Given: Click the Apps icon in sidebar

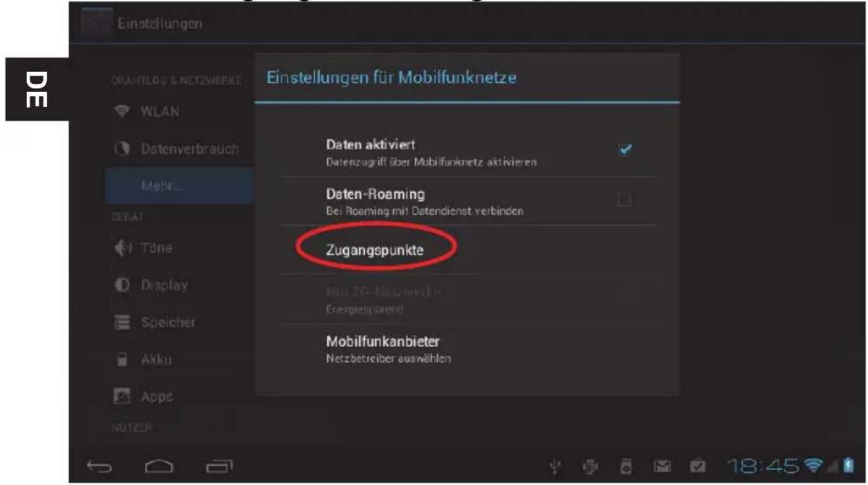Looking at the screenshot, I should [122, 397].
